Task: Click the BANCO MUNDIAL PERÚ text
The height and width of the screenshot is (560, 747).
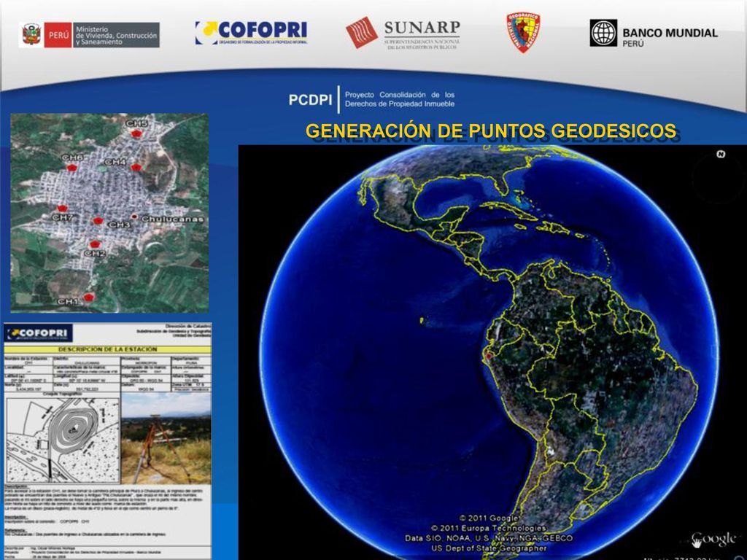Action: (670, 37)
